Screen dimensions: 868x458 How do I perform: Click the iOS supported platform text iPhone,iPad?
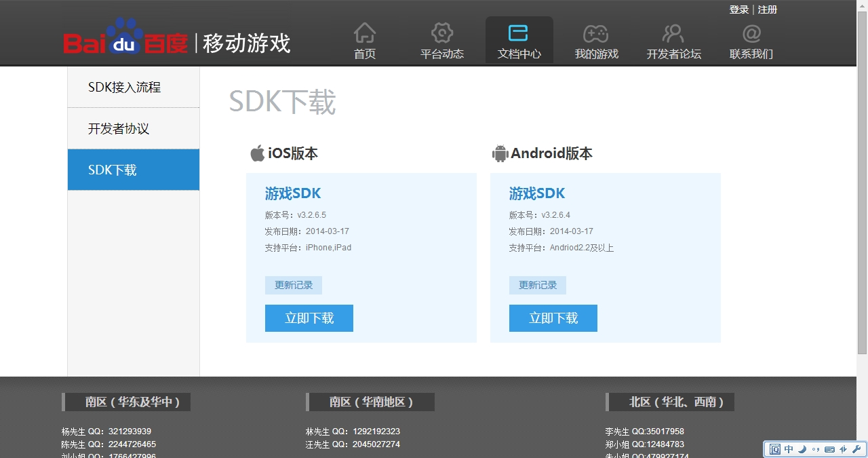pyautogui.click(x=329, y=248)
